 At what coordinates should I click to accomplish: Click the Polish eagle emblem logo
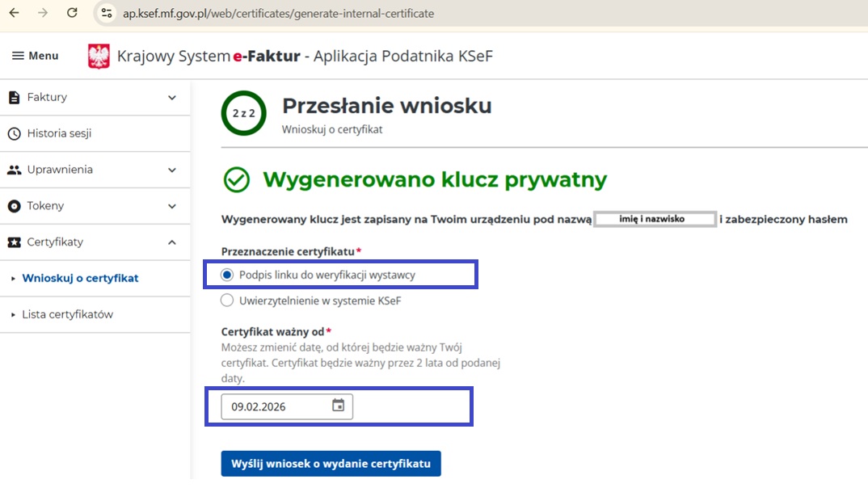[99, 57]
